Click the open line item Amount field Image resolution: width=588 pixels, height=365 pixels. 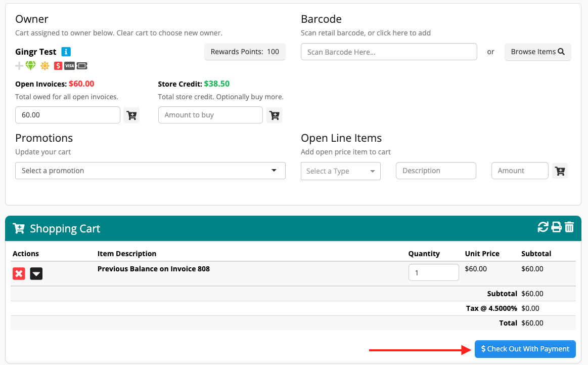(520, 171)
